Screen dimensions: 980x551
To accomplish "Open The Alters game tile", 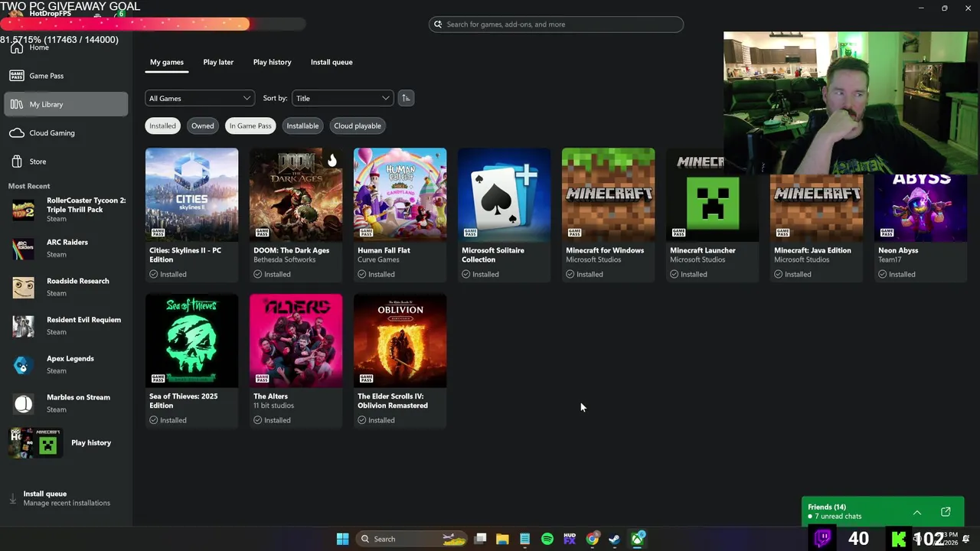I will pos(296,361).
